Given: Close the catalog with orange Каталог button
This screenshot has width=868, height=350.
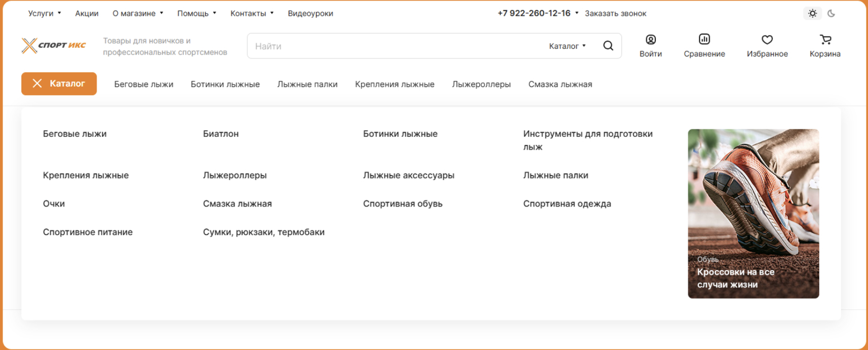Looking at the screenshot, I should [x=59, y=83].
